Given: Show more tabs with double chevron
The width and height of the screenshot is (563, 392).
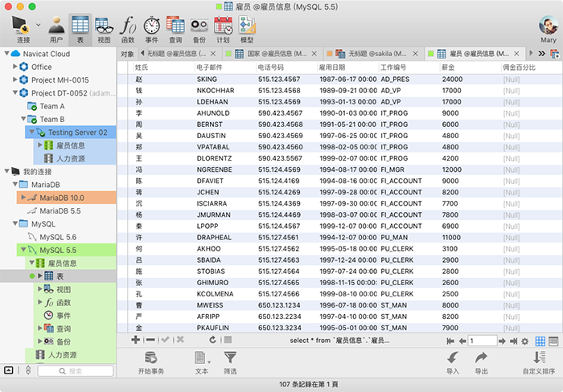Looking at the screenshot, I should click(541, 54).
